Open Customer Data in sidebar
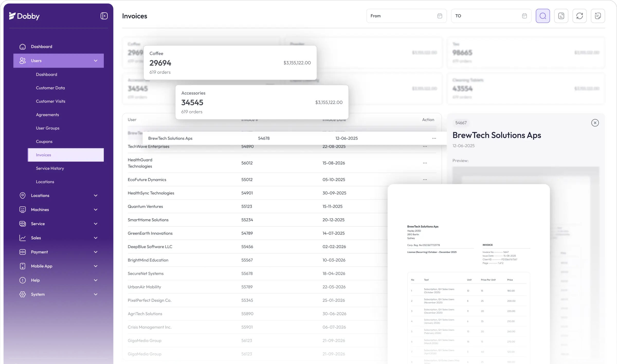Screen dimensions: 617x364 (x=50, y=88)
